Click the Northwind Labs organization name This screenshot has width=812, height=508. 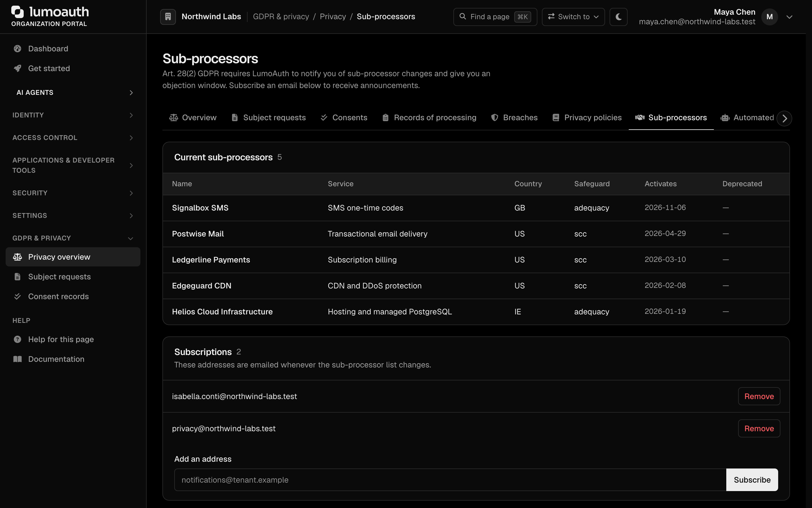[211, 16]
